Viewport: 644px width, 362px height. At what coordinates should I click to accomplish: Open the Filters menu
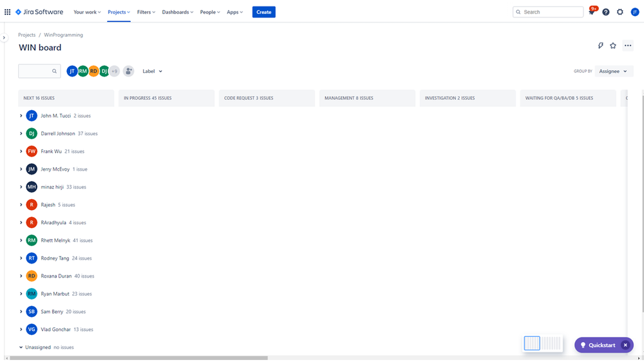click(146, 12)
